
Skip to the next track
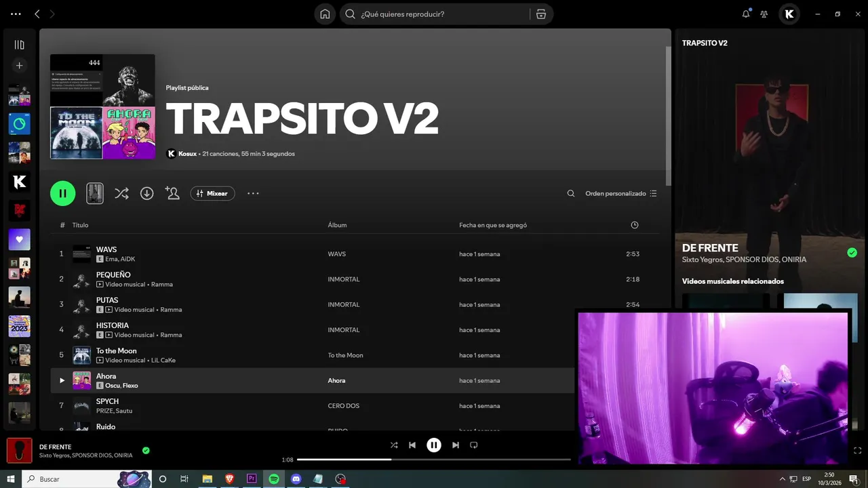pos(456,445)
